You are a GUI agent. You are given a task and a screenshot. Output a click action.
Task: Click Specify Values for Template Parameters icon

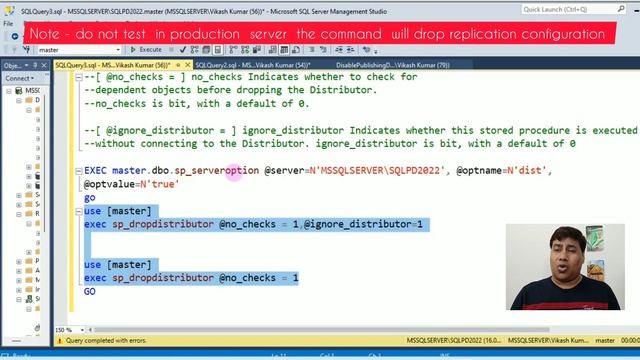(366, 50)
